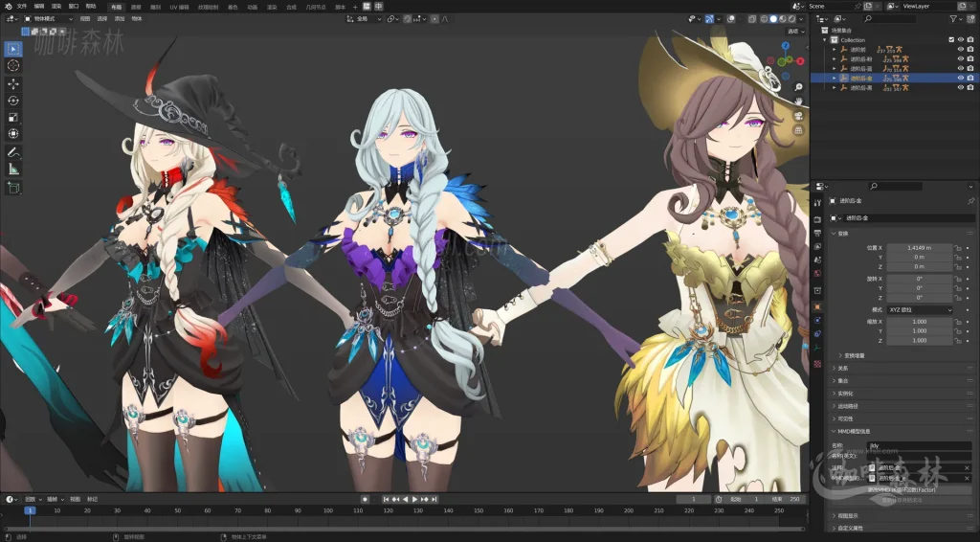Switch to Rendered viewport shading
Screen dimensions: 980x542
(791, 19)
